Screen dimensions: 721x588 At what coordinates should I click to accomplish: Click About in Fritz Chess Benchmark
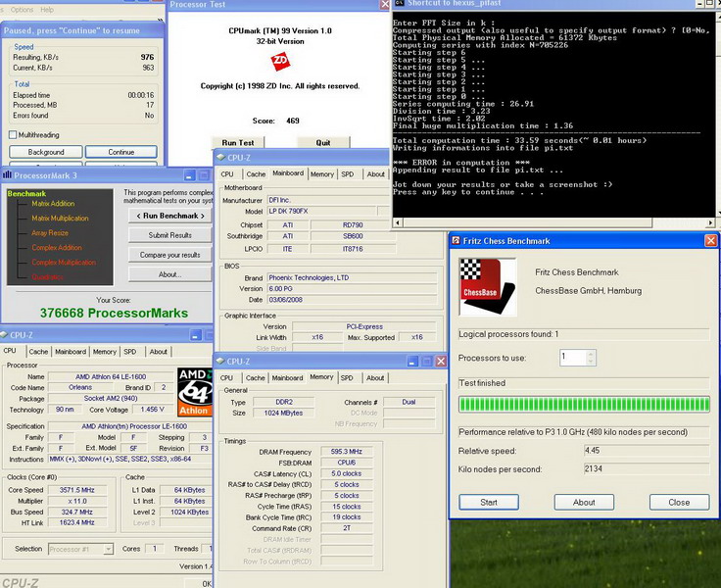584,502
